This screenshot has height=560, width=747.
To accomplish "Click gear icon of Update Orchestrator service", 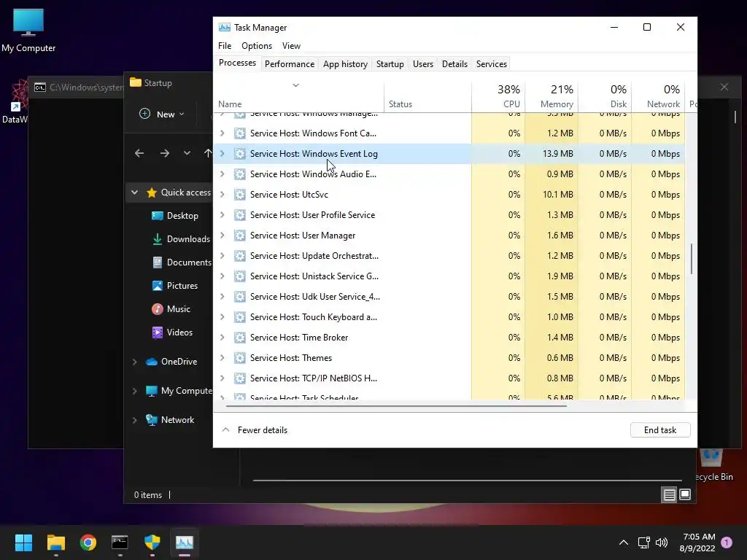I will pos(239,256).
